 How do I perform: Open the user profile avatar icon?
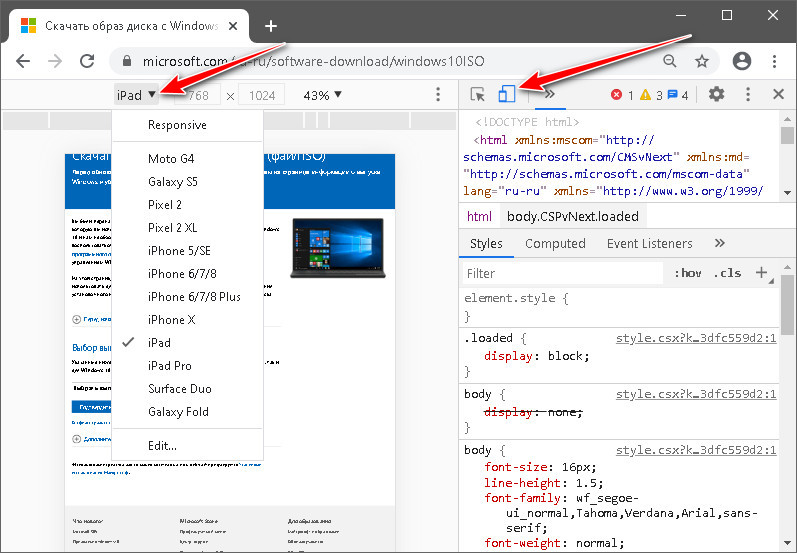point(742,61)
